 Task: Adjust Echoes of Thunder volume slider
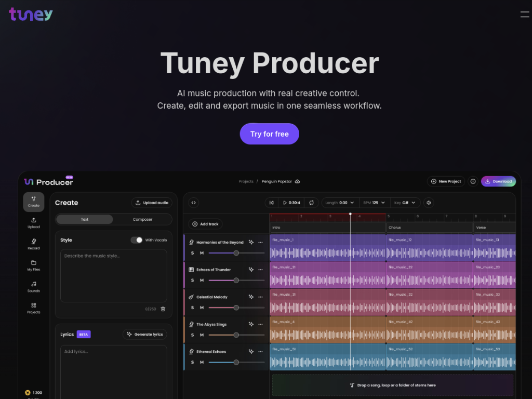pyautogui.click(x=236, y=280)
